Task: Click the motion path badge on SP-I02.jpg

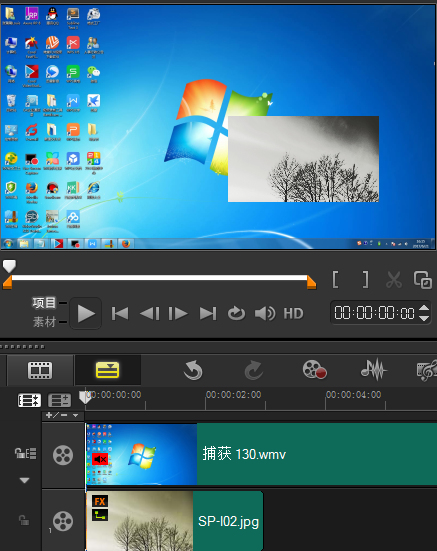Action: click(x=100, y=515)
